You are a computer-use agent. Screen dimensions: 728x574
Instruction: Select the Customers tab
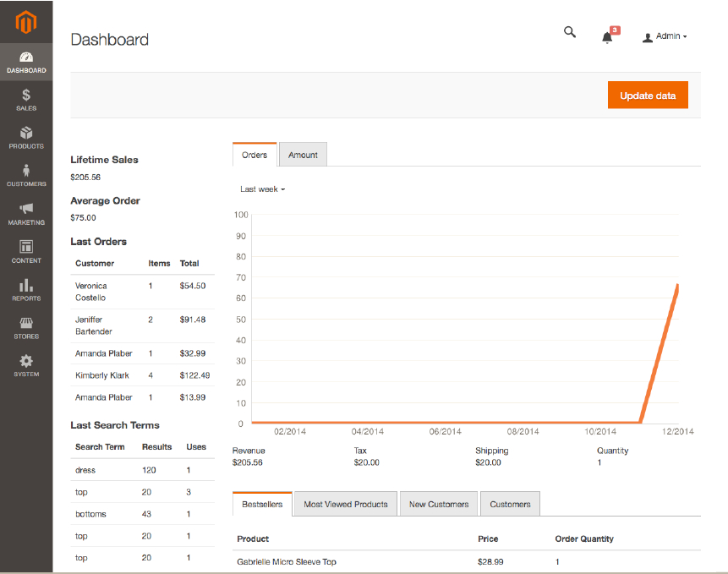coord(510,504)
